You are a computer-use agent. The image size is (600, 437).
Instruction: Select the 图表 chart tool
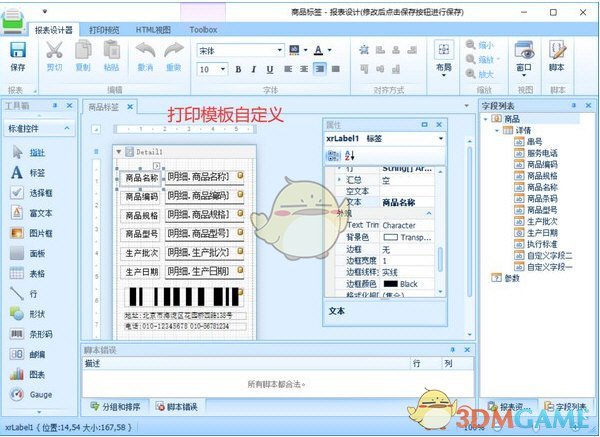click(x=28, y=374)
